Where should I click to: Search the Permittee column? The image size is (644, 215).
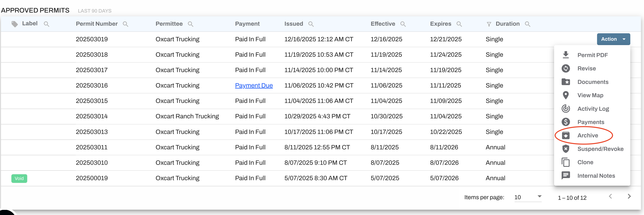[x=190, y=24]
